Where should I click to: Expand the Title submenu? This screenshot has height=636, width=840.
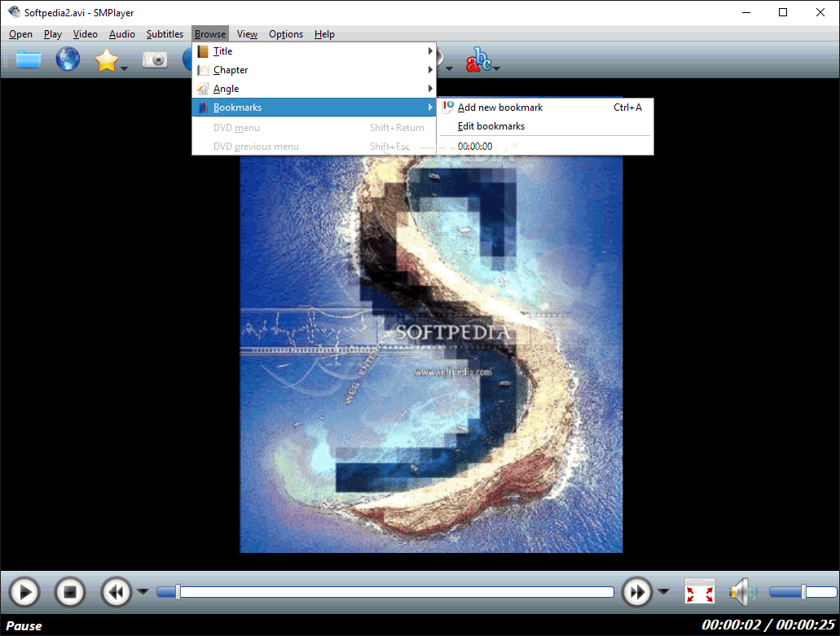(314, 50)
